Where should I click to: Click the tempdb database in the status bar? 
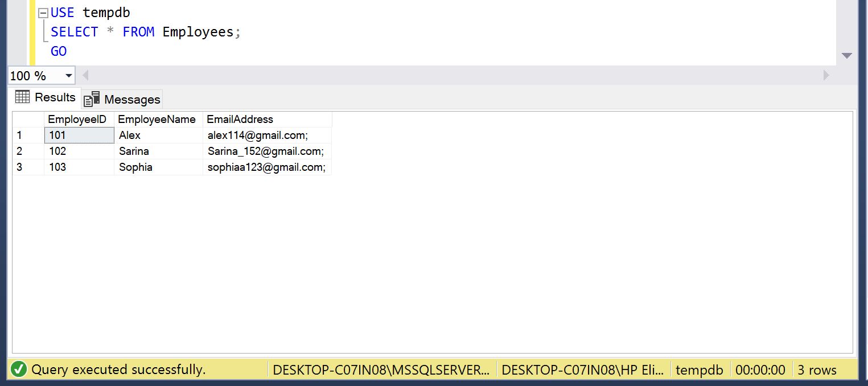(699, 370)
